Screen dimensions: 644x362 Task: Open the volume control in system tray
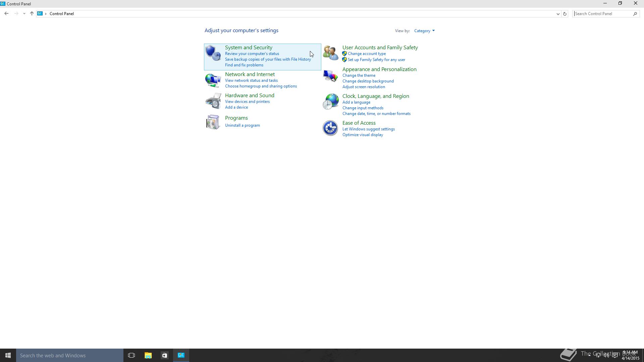pos(606,355)
